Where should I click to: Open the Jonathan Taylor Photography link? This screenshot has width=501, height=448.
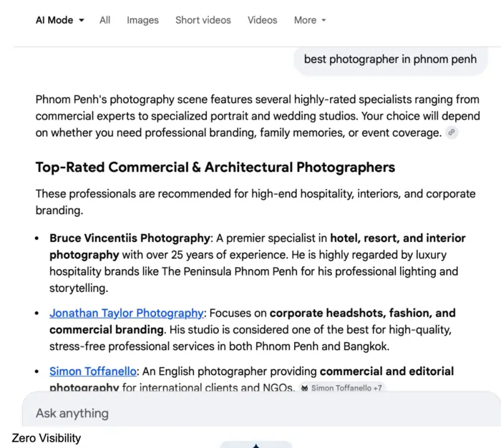(x=127, y=313)
